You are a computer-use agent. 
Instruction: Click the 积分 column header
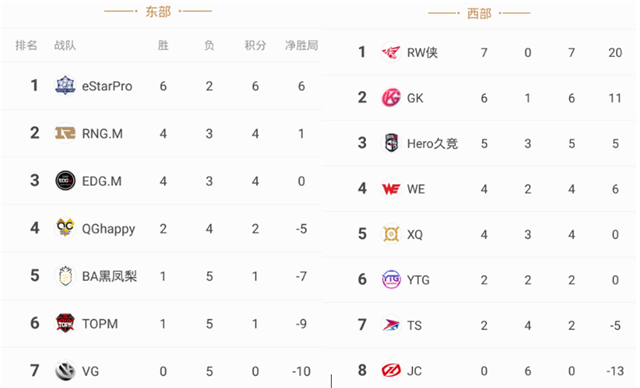coord(255,45)
